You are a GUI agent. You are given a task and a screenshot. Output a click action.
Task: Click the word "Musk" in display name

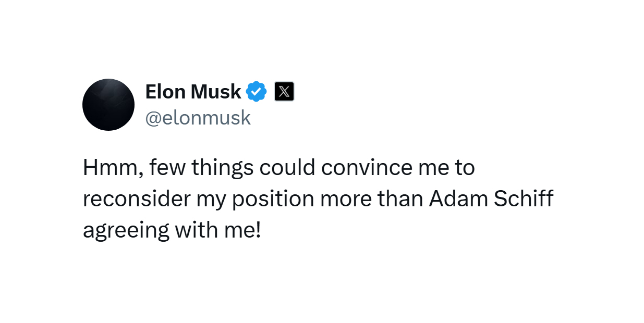click(216, 92)
